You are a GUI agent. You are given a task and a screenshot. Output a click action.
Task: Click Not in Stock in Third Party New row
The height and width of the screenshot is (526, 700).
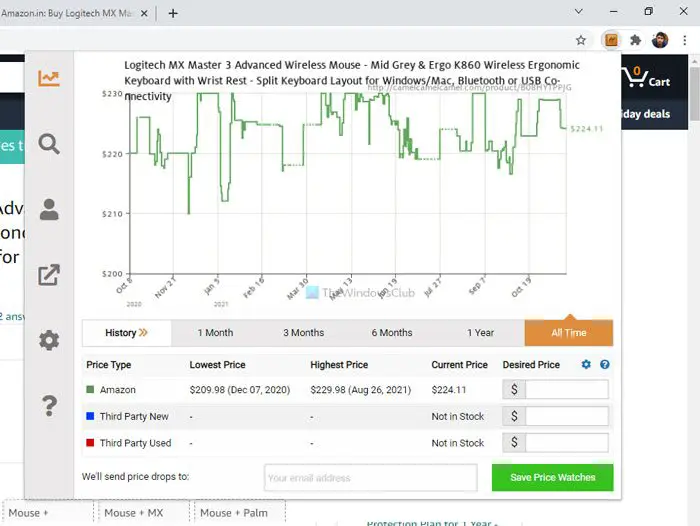pos(458,417)
